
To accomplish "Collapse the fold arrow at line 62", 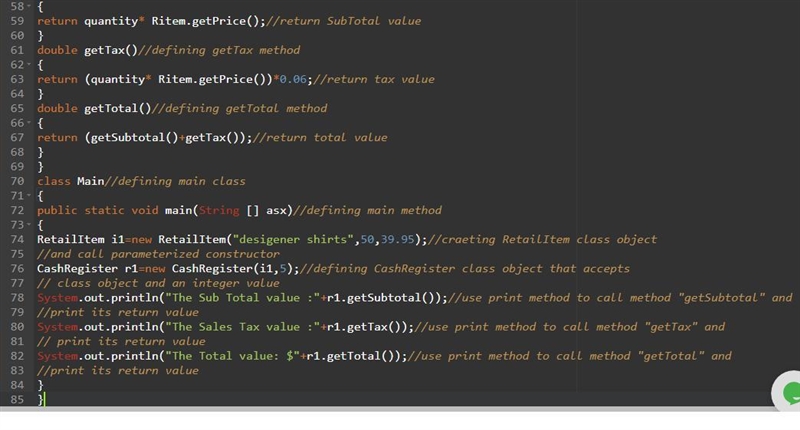I will 29,65.
